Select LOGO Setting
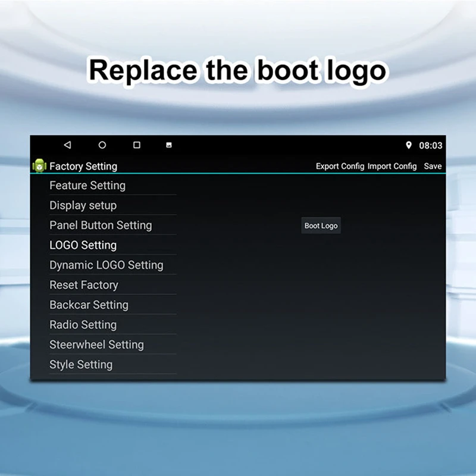The height and width of the screenshot is (476, 476). pos(112,245)
